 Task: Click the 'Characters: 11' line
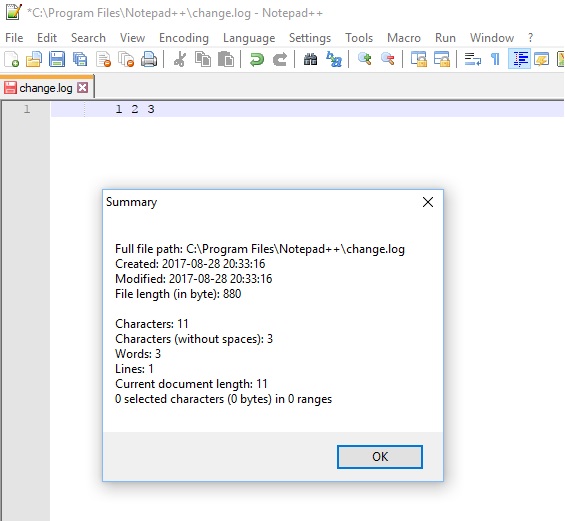point(152,324)
